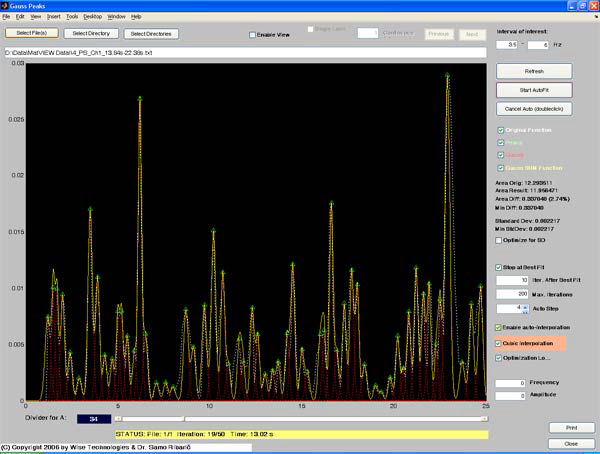
Task: Click the Close button at bottom right
Action: (571, 444)
